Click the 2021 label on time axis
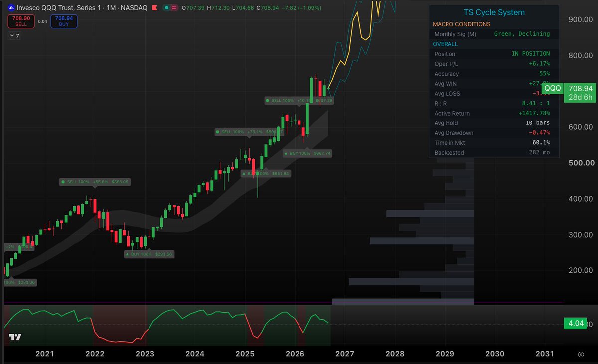 coord(45,354)
